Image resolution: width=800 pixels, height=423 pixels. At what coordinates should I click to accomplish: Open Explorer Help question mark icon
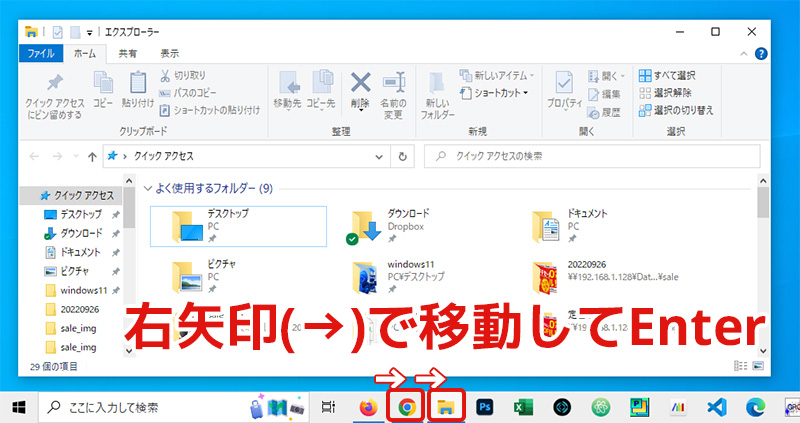pos(761,54)
